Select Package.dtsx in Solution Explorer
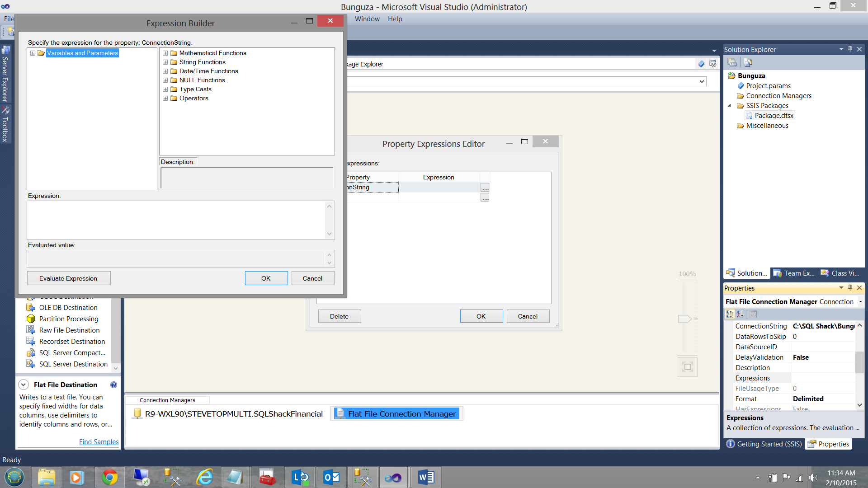868x488 pixels. coord(774,116)
